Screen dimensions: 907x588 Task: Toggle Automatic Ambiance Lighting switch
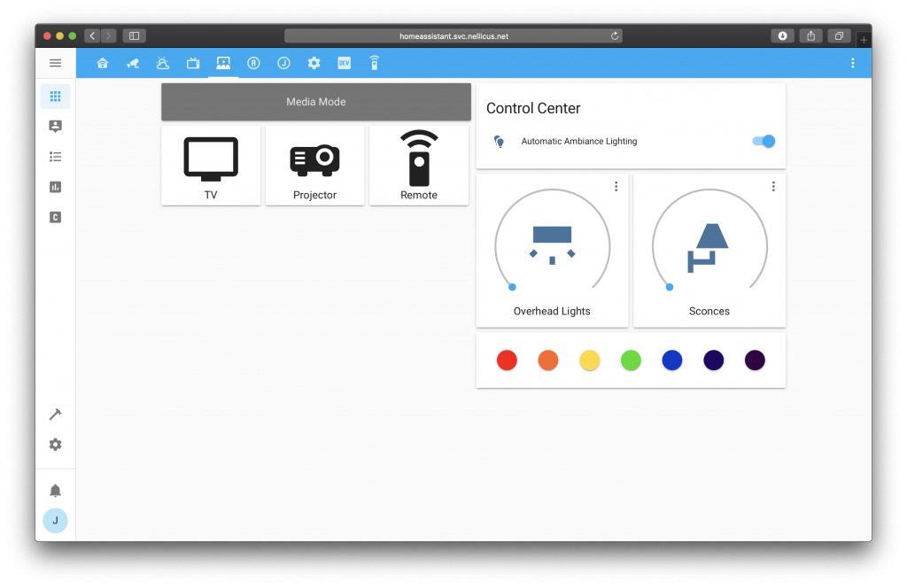coord(764,141)
